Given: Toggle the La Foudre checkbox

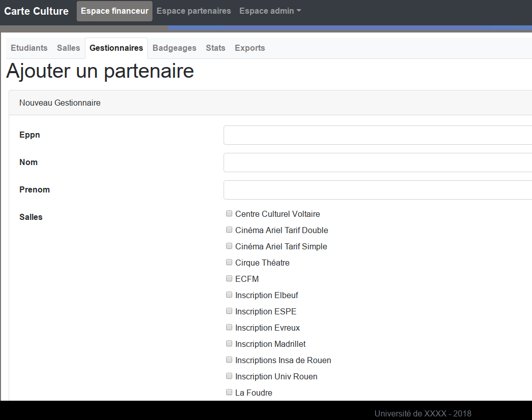Looking at the screenshot, I should pos(229,393).
